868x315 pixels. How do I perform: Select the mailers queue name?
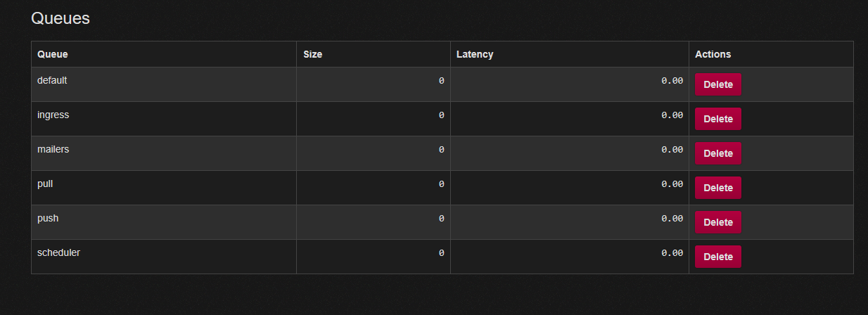(53, 149)
